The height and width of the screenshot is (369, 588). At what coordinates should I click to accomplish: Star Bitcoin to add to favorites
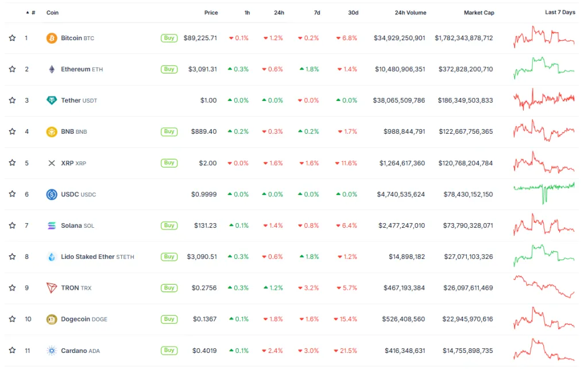click(12, 38)
